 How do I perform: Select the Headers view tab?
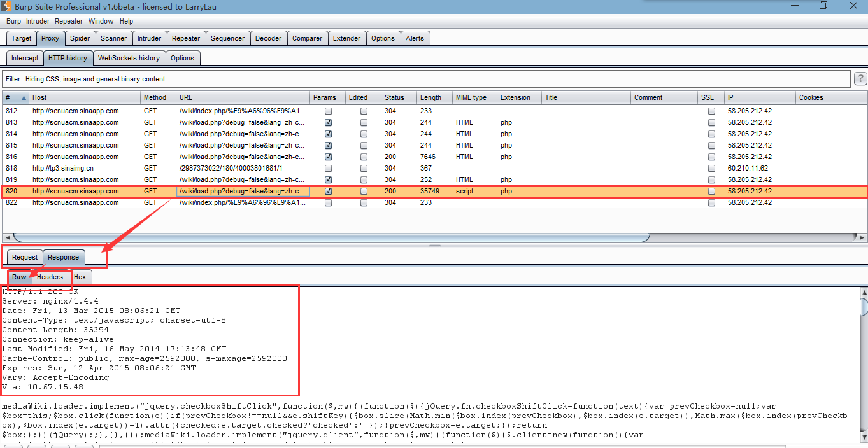50,277
